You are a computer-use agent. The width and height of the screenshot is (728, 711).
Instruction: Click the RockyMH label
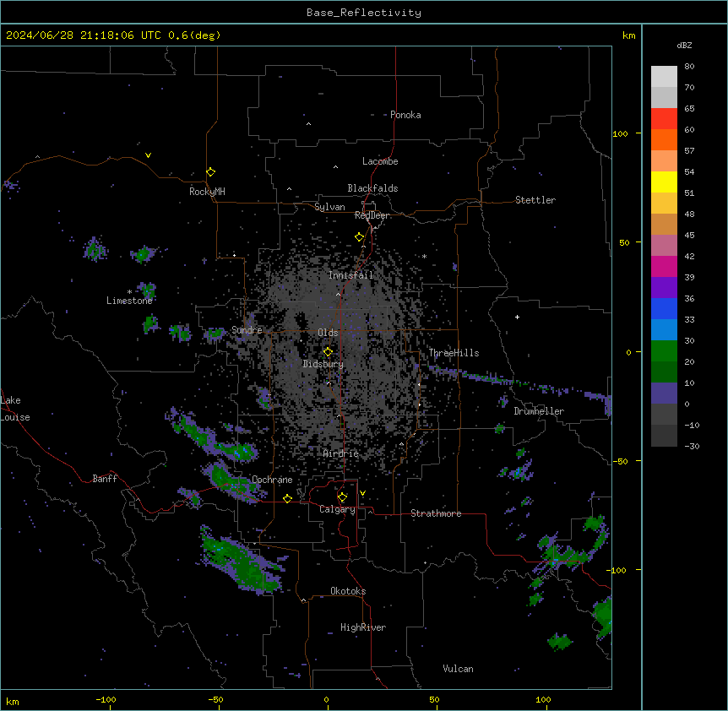point(207,192)
